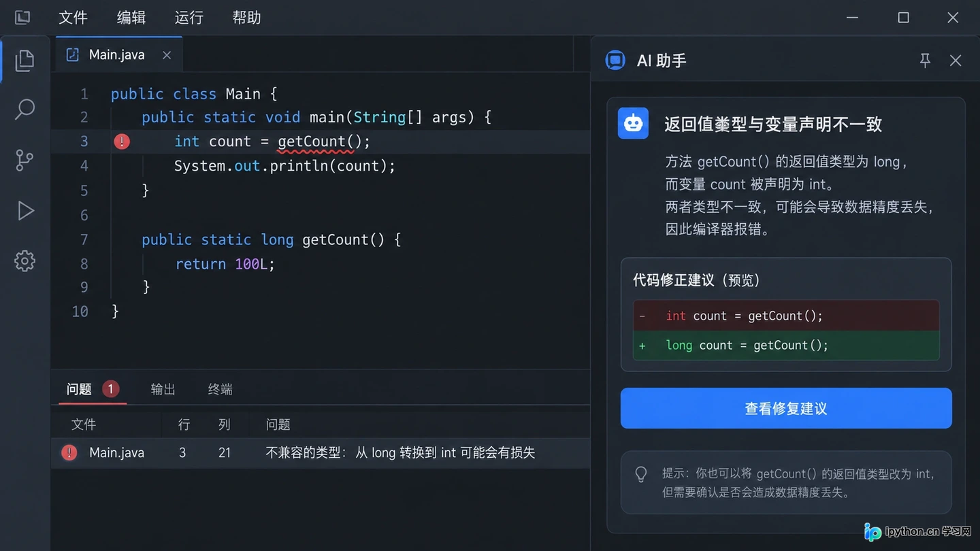Close the Main.java editor tab

[167, 55]
